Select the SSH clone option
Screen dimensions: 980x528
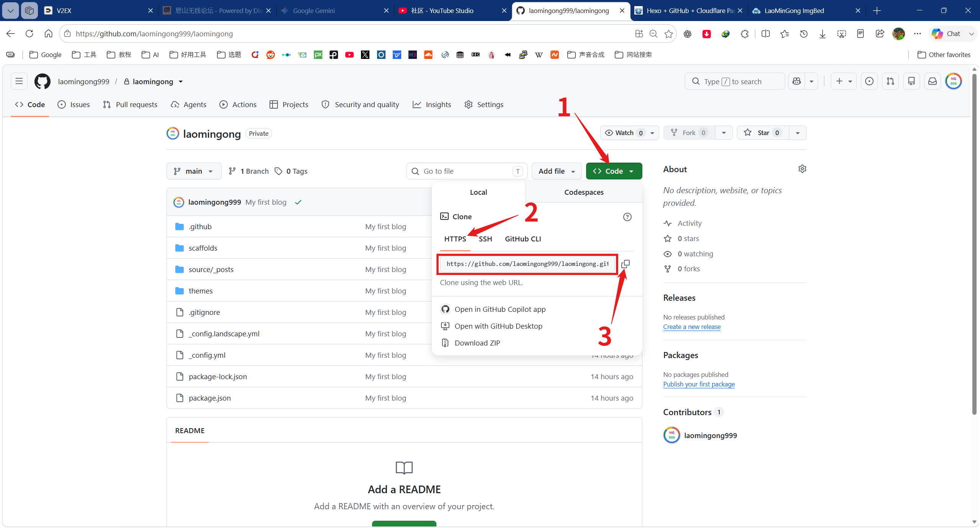click(485, 239)
